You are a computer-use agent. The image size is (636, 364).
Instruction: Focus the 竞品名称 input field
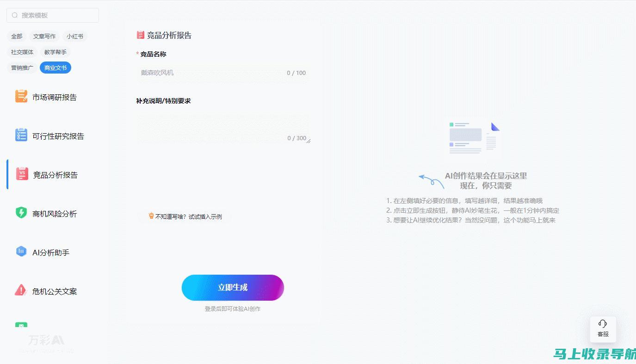[223, 73]
